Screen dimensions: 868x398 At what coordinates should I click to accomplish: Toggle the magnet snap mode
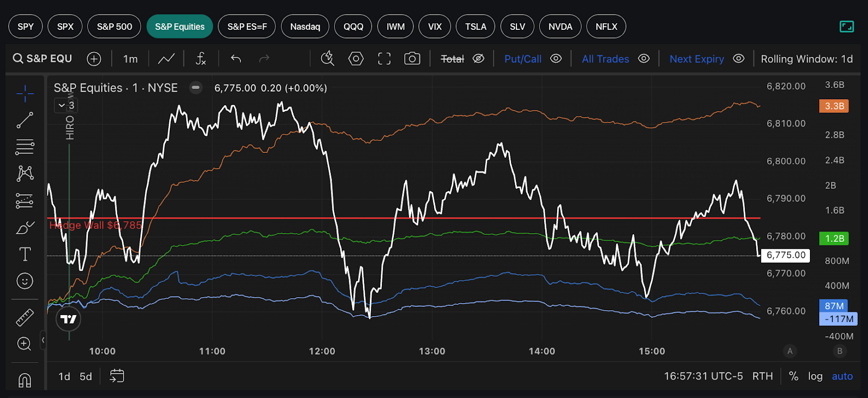pos(25,380)
